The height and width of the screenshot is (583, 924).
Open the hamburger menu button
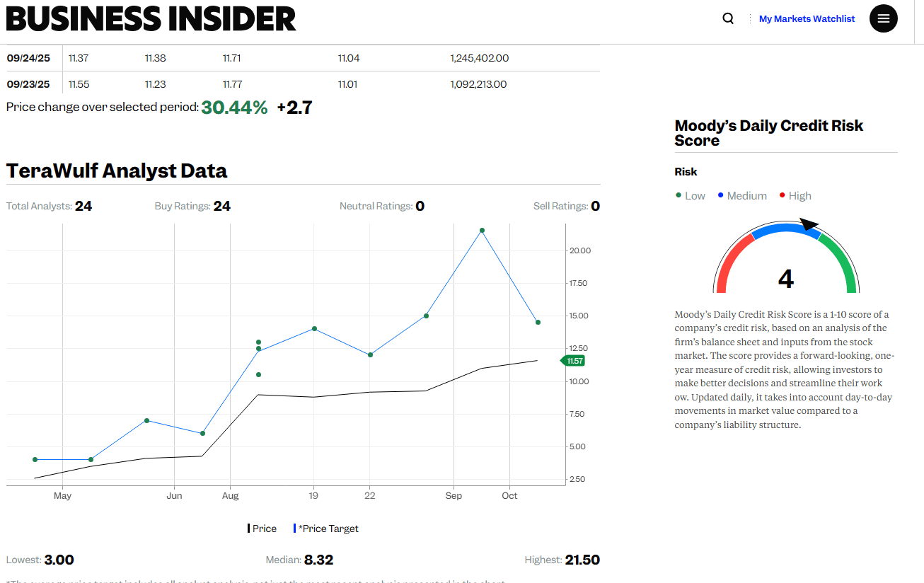click(x=883, y=18)
